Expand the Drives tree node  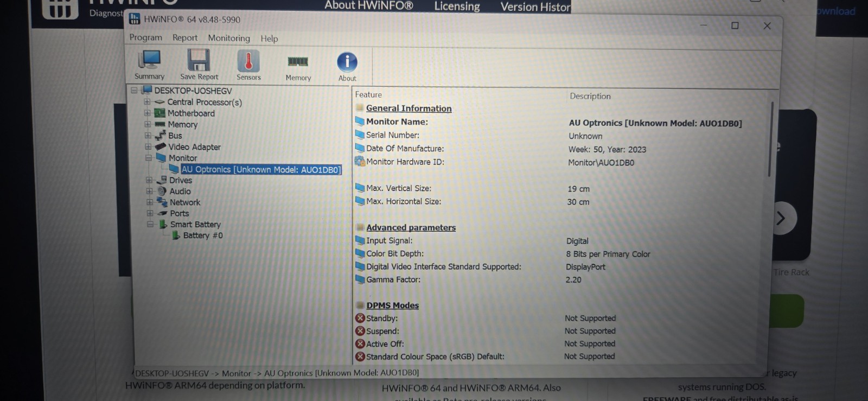coord(149,180)
